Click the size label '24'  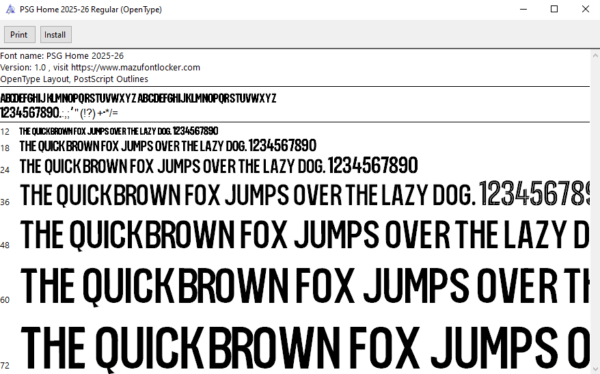click(5, 170)
